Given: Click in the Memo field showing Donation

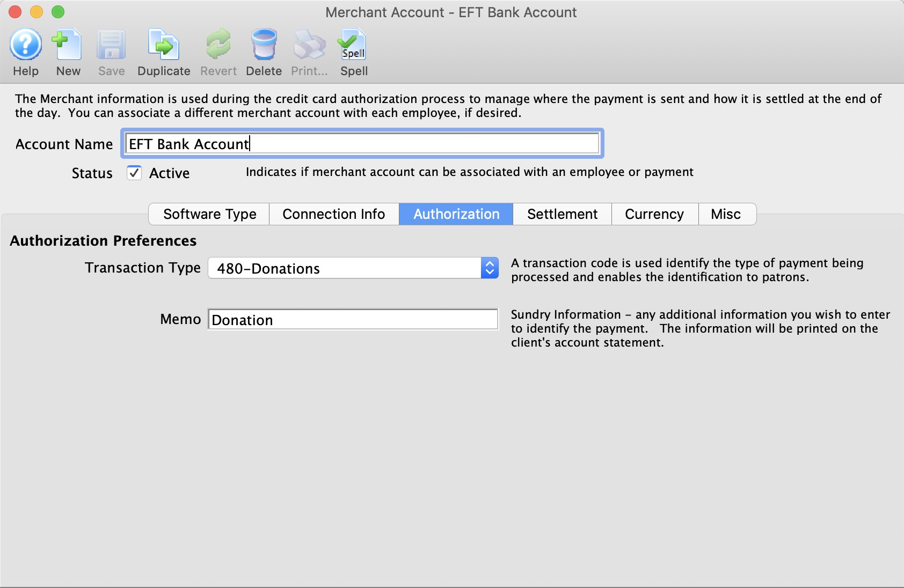Looking at the screenshot, I should (352, 319).
